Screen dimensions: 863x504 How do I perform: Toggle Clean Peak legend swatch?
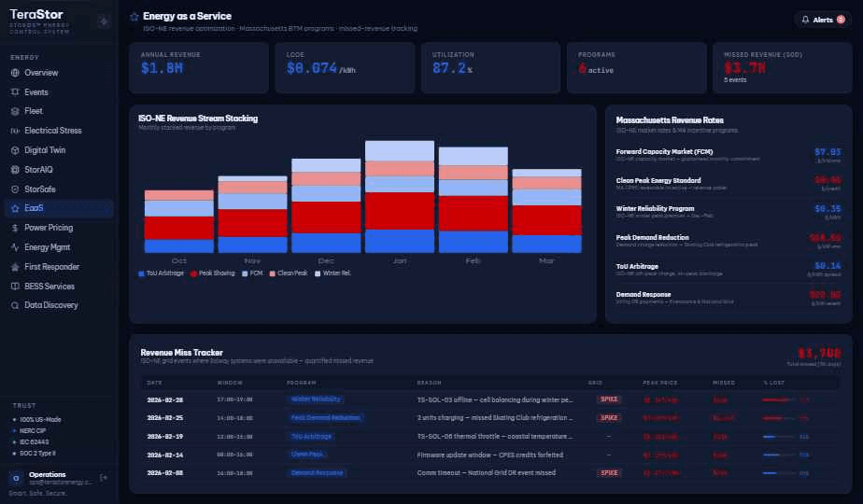(273, 273)
